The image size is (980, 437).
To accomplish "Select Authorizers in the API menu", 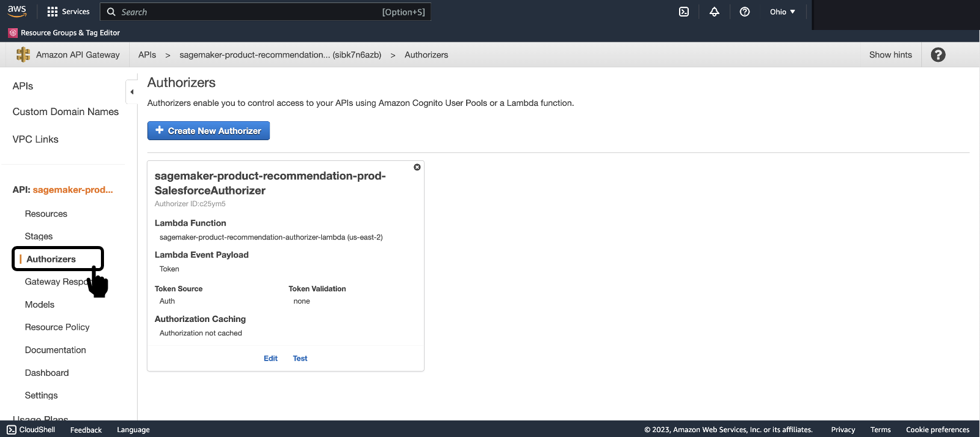I will (x=51, y=259).
